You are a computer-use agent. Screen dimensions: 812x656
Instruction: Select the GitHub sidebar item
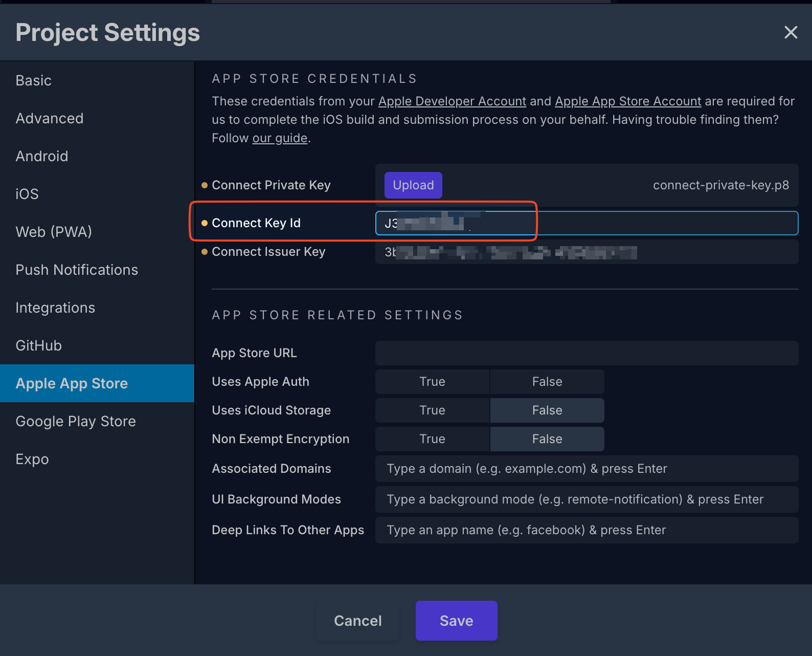[39, 345]
